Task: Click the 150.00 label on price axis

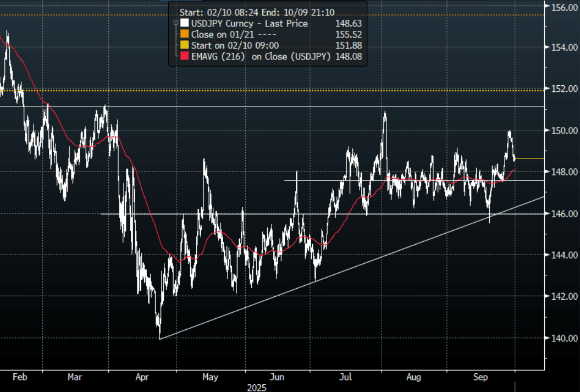Action: (x=561, y=131)
